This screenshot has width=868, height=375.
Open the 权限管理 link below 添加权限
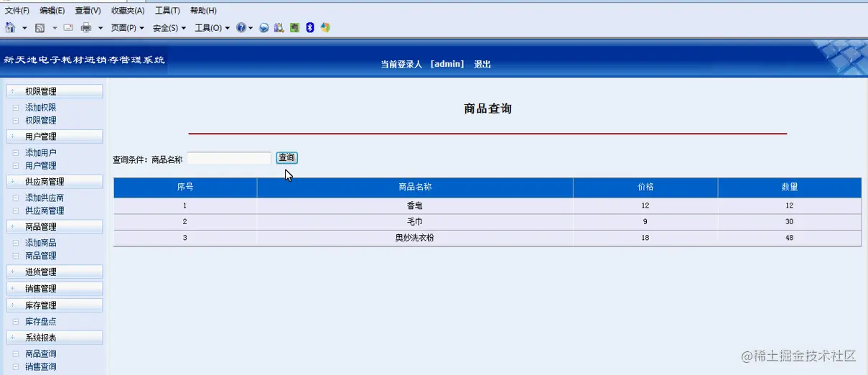click(x=41, y=121)
